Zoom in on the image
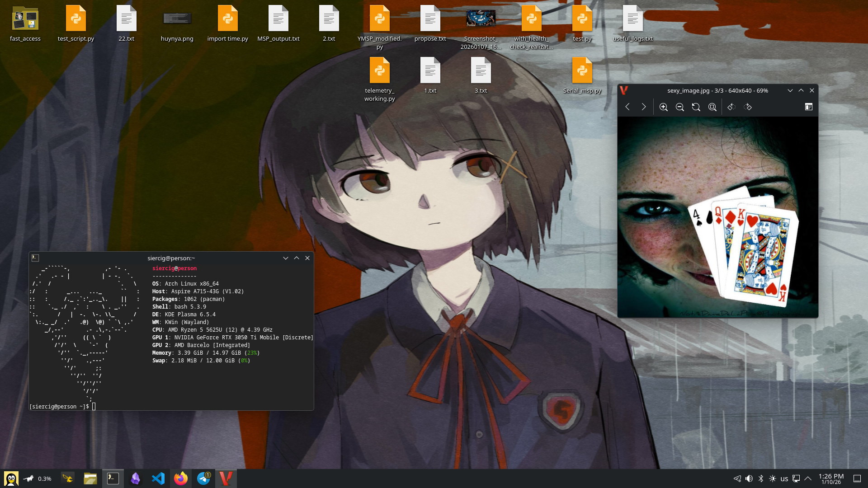Screen dimensions: 868x488 coord(663,107)
